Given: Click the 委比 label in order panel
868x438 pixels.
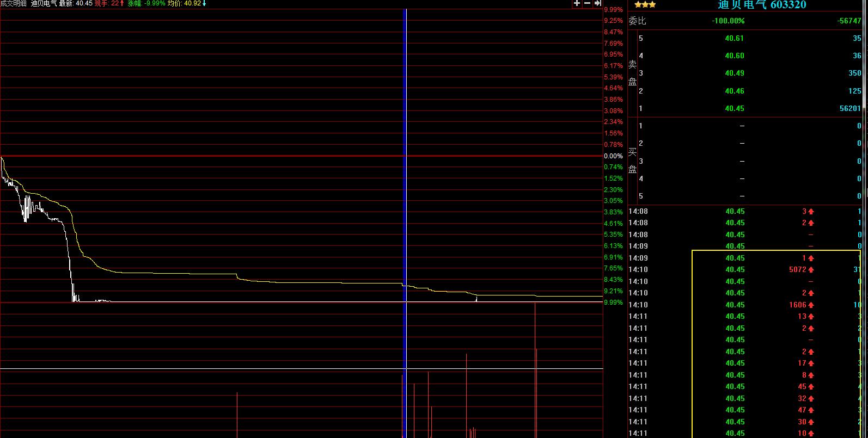Looking at the screenshot, I should (x=637, y=21).
